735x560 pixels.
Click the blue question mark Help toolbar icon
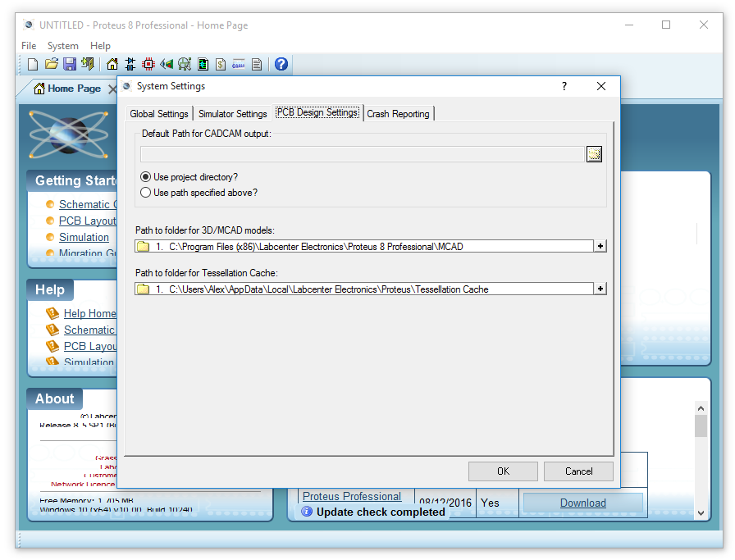tap(281, 64)
